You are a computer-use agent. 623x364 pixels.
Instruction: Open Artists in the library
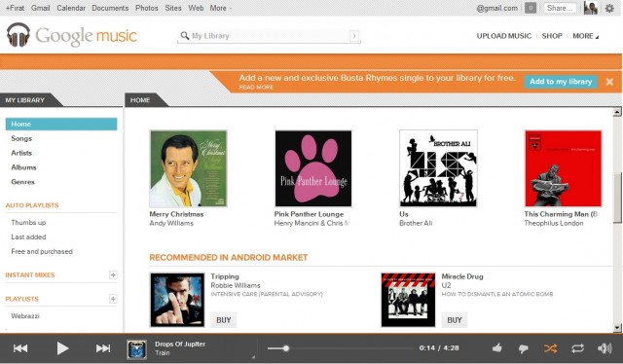[21, 153]
